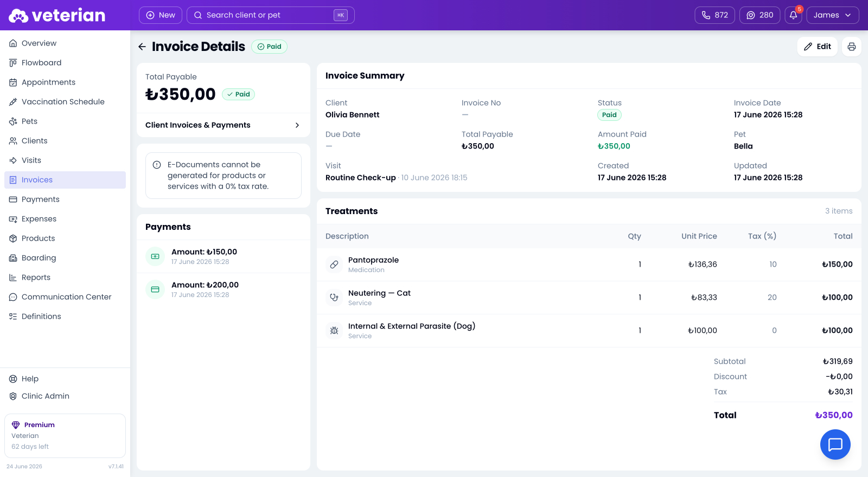Open the James user dropdown
868x477 pixels.
pyautogui.click(x=833, y=15)
